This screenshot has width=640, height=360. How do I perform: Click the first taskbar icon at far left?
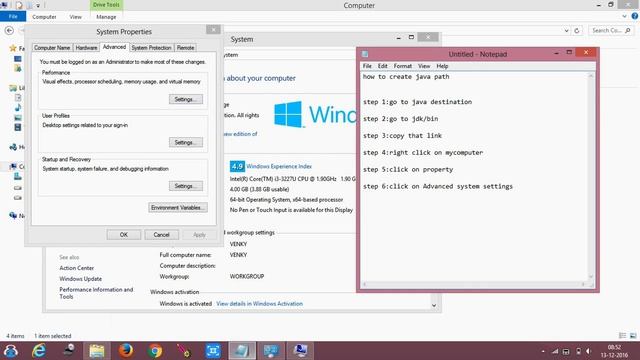point(10,351)
